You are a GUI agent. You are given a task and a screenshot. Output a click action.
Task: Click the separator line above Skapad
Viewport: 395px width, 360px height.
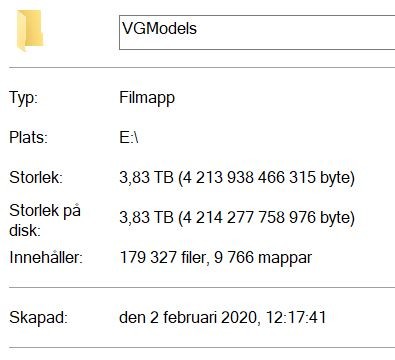click(202, 287)
